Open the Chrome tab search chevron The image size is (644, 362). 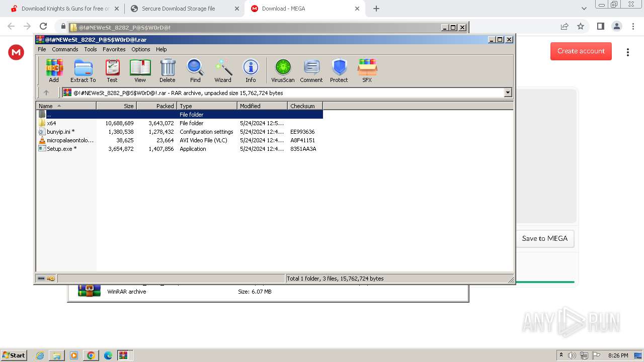[584, 9]
